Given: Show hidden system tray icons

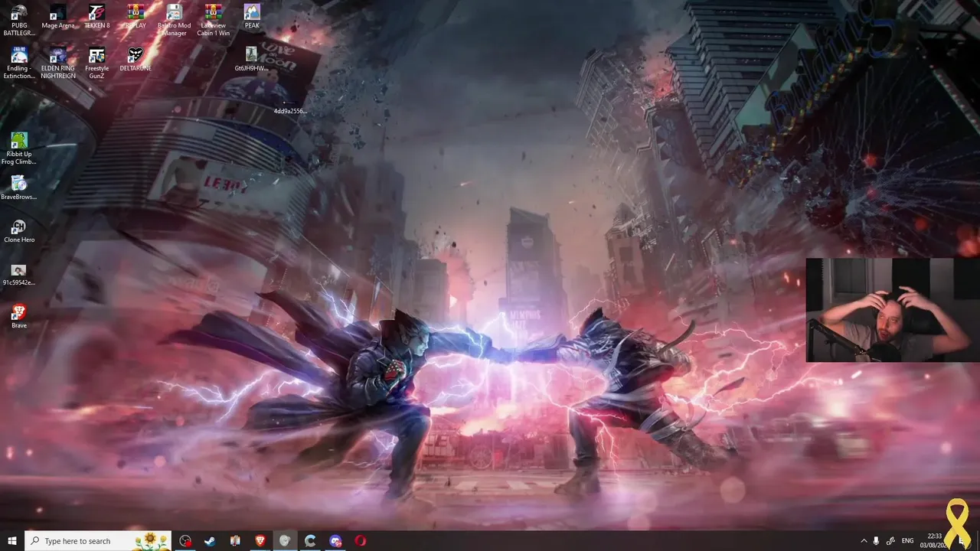Looking at the screenshot, I should 864,541.
